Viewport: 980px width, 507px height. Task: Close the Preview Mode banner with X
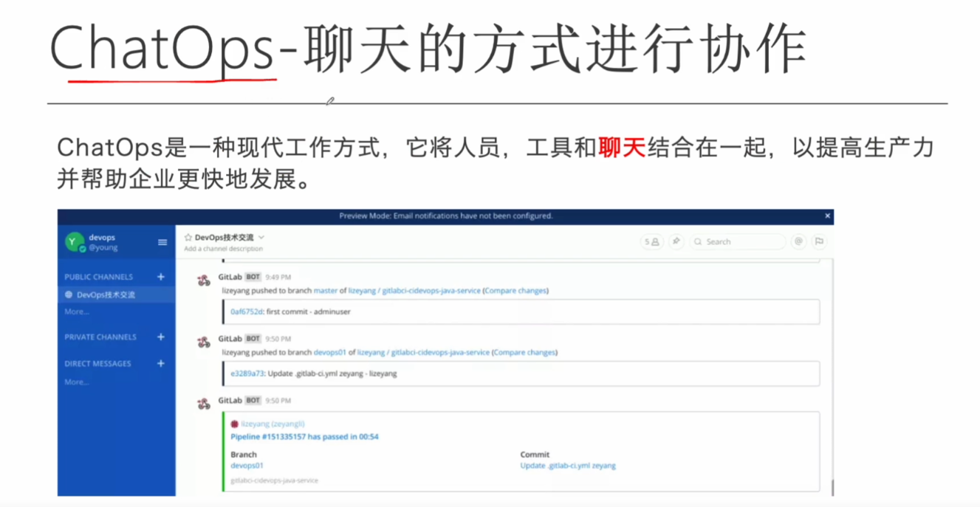pos(827,215)
